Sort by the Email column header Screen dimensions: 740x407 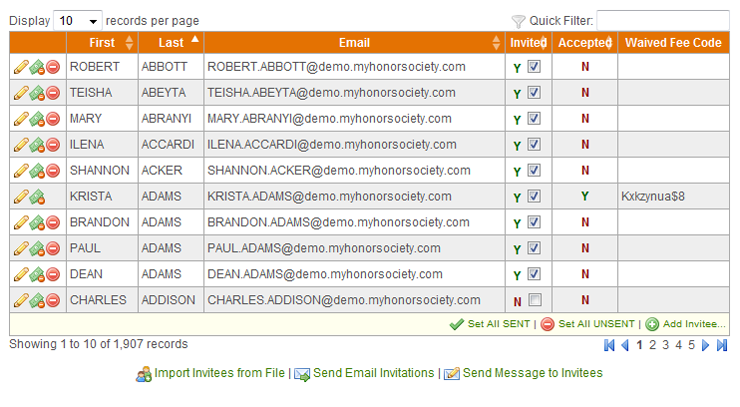coord(354,42)
